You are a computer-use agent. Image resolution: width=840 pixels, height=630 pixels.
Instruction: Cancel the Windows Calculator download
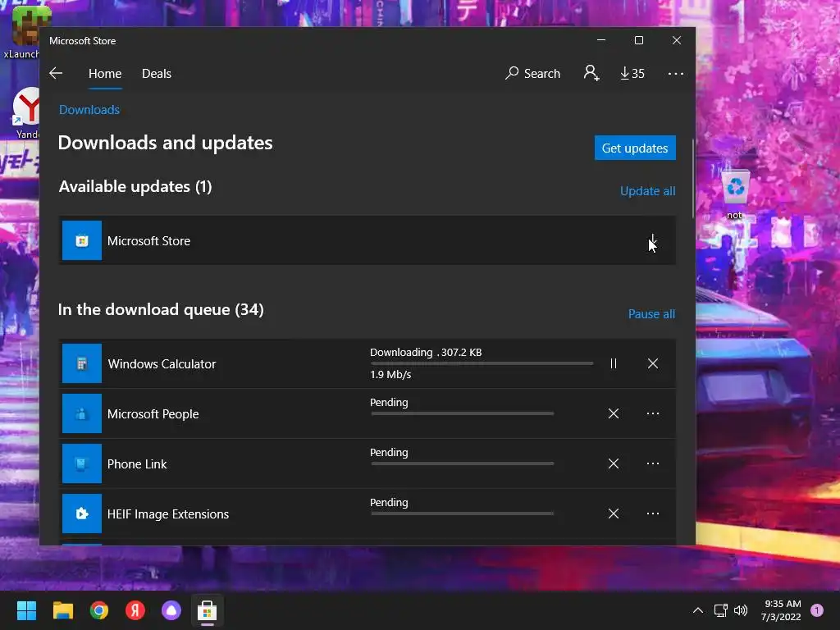point(652,363)
